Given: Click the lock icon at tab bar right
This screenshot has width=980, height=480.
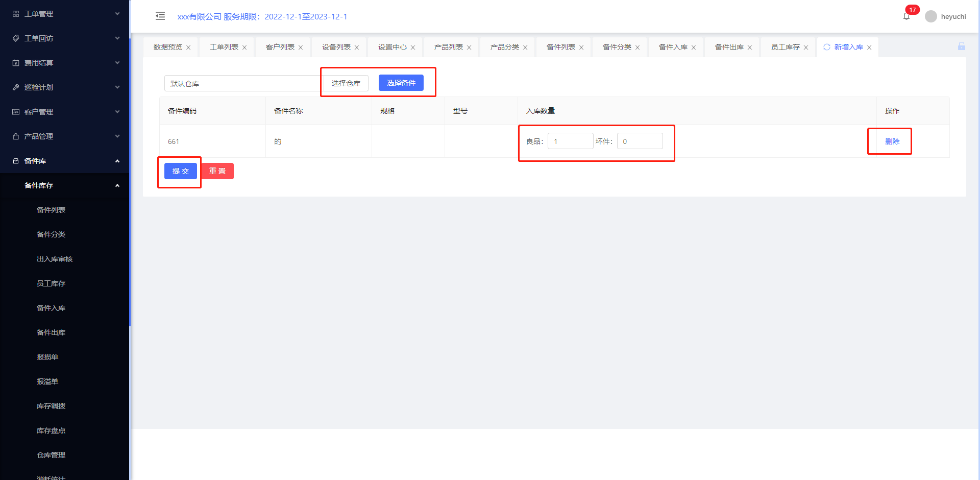Looking at the screenshot, I should 962,46.
